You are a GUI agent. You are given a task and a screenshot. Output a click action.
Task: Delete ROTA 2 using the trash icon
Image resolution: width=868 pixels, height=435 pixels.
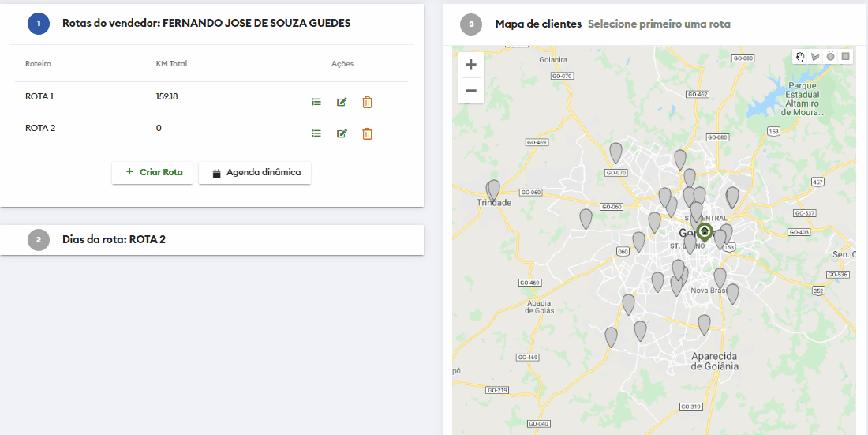(368, 133)
